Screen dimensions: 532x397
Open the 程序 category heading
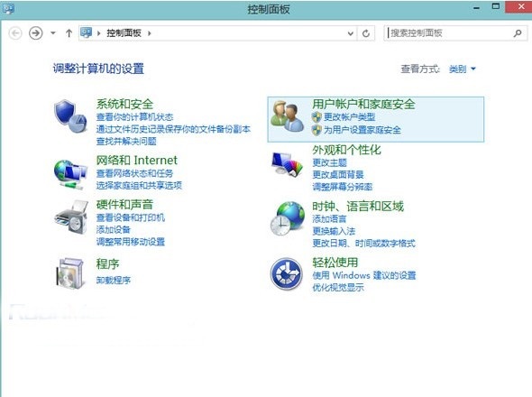pos(108,263)
